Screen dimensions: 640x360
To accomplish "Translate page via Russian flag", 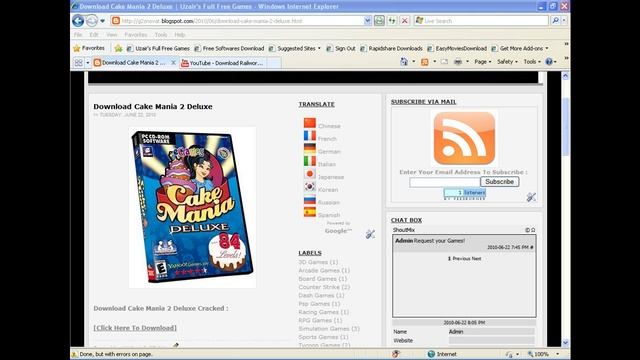I will [x=310, y=199].
